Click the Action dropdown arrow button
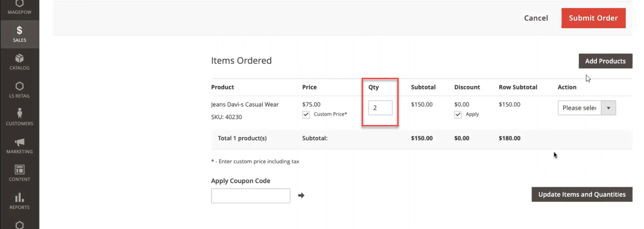The width and height of the screenshot is (644, 229). click(x=608, y=108)
